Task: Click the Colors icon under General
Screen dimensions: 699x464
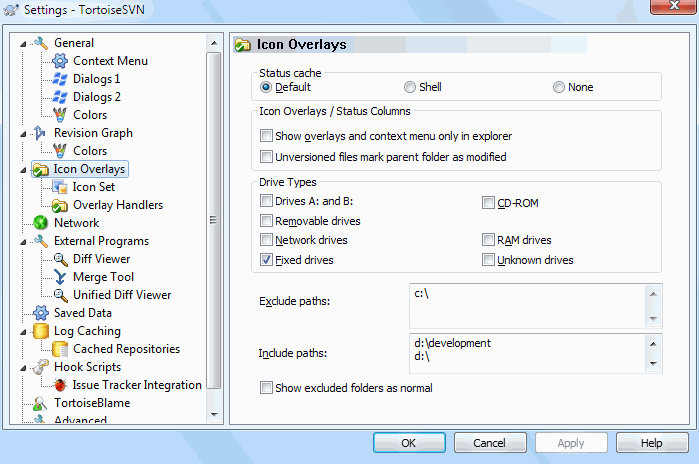Action: point(60,115)
